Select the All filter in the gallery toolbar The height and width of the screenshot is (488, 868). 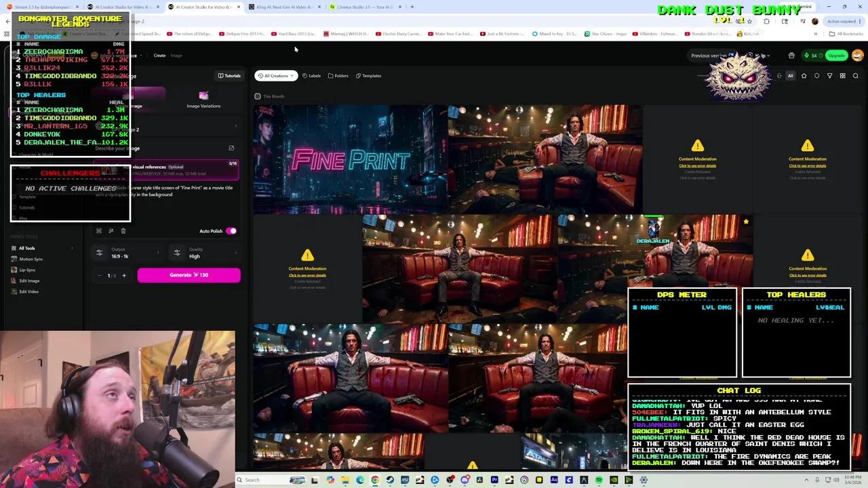[790, 76]
